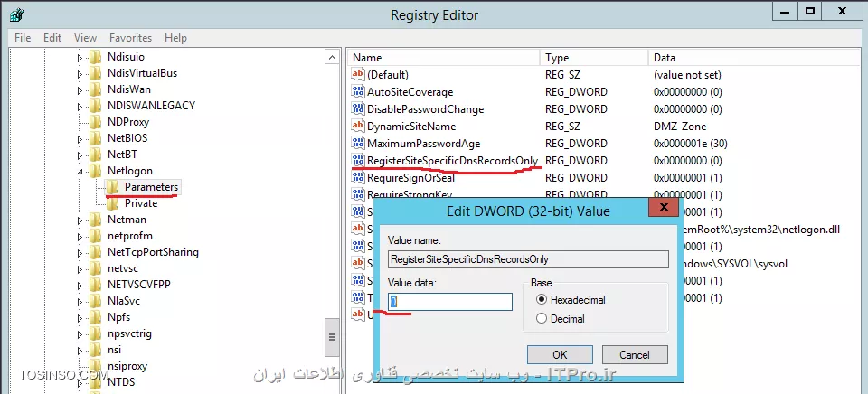Click the string icon of (Default) value

pos(358,75)
